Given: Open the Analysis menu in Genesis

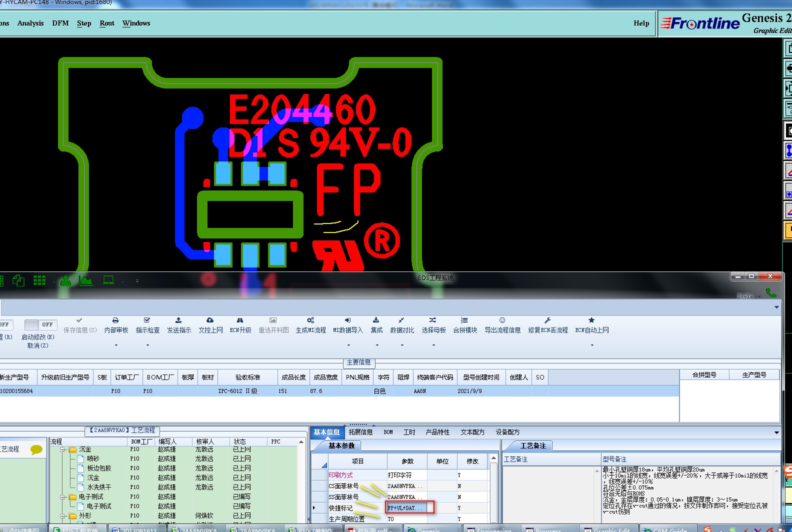Looking at the screenshot, I should click(x=30, y=23).
